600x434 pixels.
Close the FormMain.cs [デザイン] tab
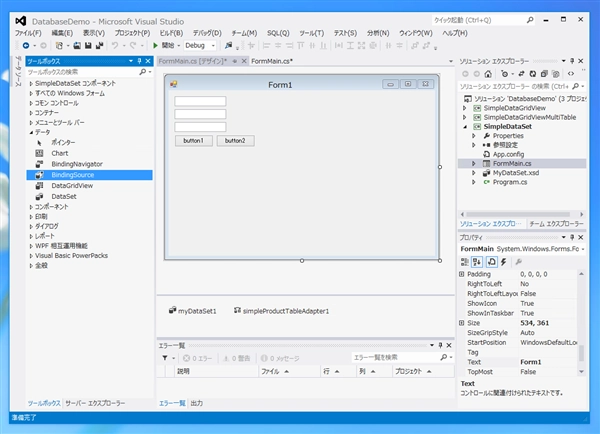coord(244,61)
